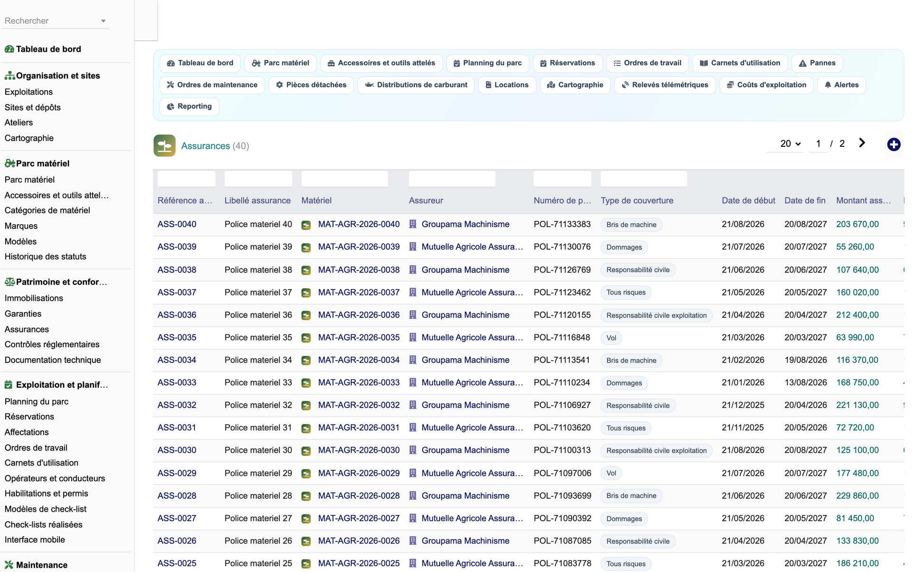Click the Exploitation et planification calendar icon
The width and height of the screenshot is (924, 572).
pos(9,385)
